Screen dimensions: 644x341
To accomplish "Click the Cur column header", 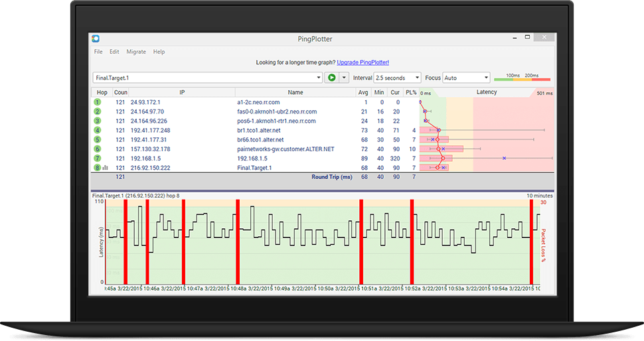I will pyautogui.click(x=395, y=92).
